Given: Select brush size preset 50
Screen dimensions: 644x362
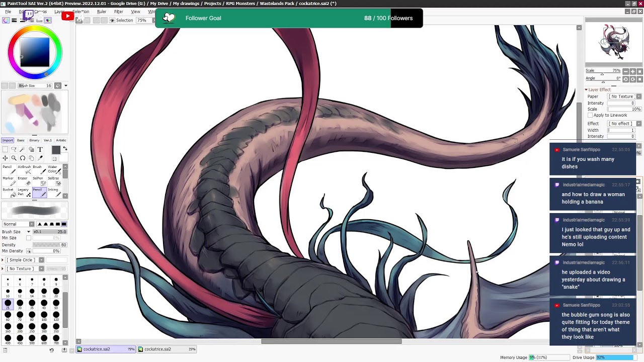Looking at the screenshot, I should pos(56,304).
